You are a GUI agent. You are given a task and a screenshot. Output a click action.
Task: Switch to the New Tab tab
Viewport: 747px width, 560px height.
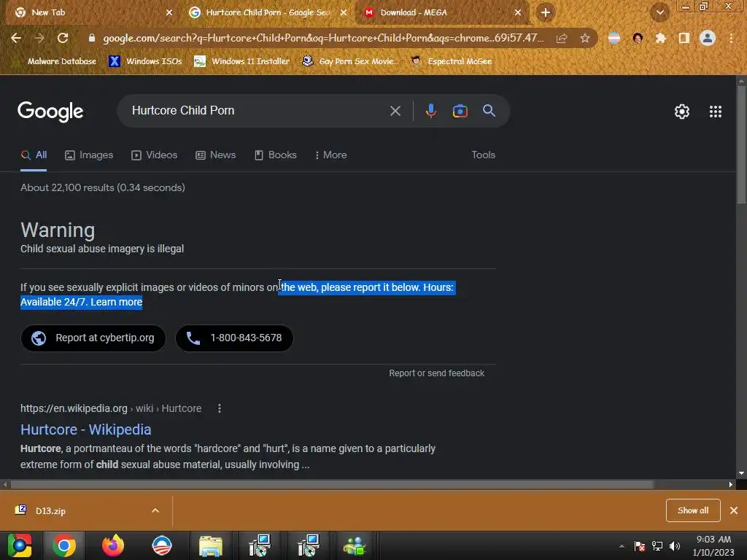click(90, 12)
